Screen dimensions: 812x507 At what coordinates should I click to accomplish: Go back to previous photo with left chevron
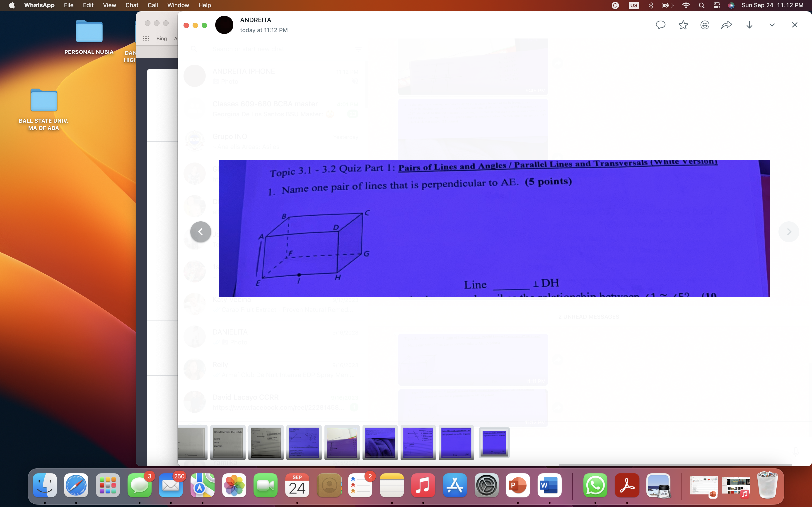[x=200, y=231]
